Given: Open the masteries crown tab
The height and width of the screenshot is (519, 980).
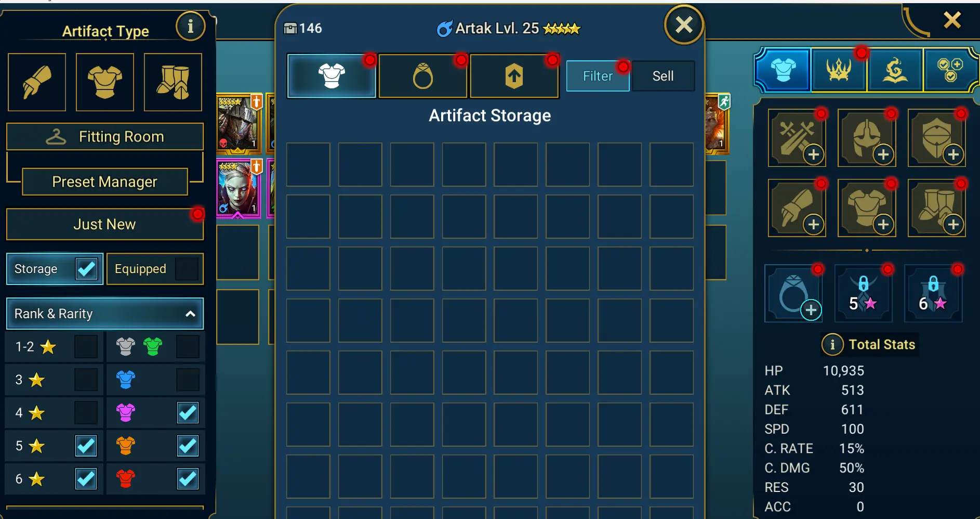Looking at the screenshot, I should pyautogui.click(x=839, y=70).
